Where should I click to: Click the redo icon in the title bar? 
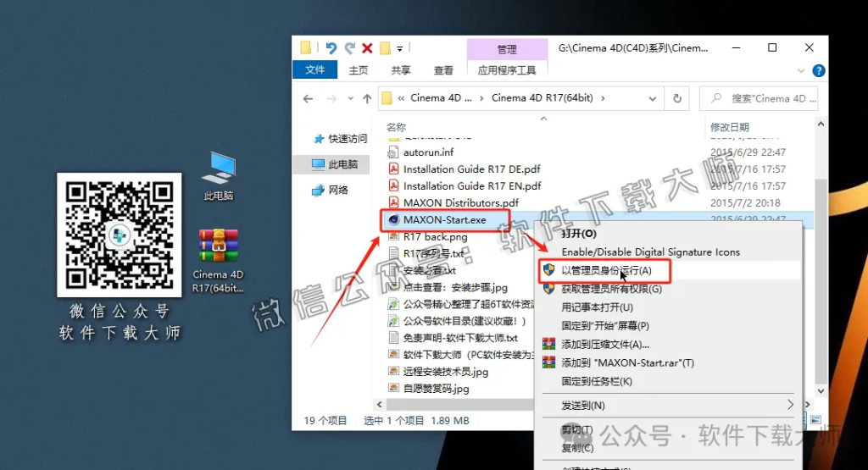pyautogui.click(x=349, y=48)
